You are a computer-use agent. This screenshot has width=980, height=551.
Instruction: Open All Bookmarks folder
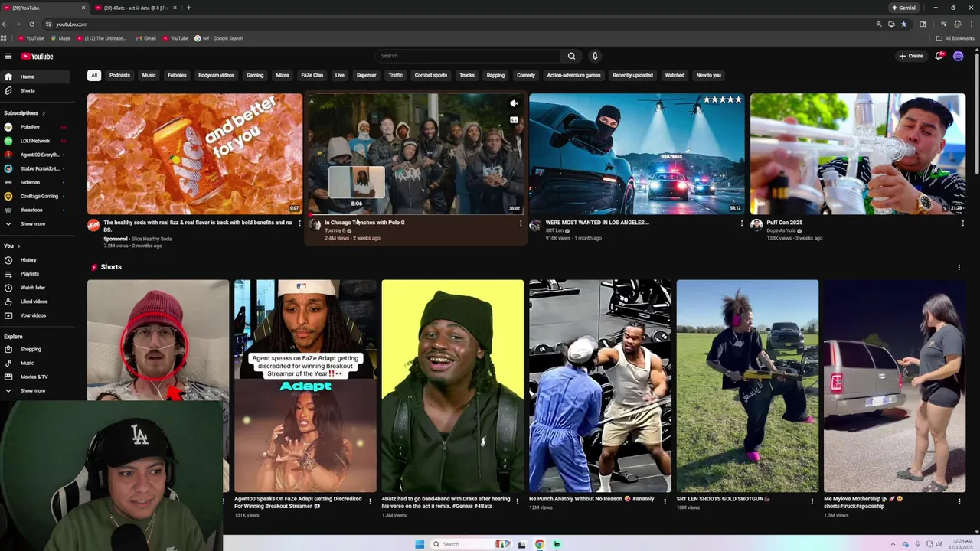point(955,38)
